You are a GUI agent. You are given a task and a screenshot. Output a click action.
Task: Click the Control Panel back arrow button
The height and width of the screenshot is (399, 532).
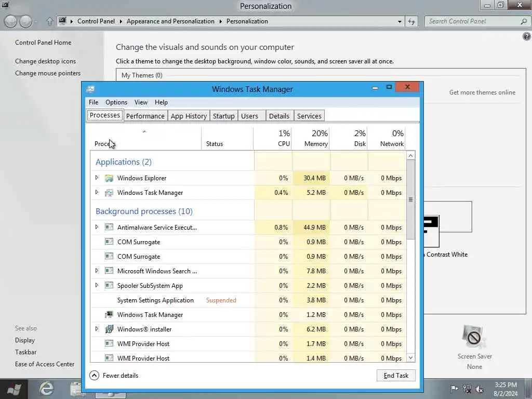click(10, 21)
